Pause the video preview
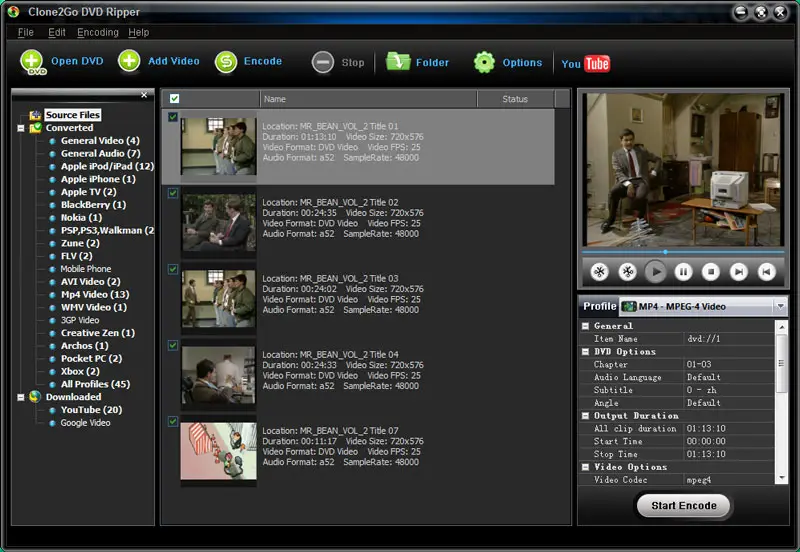 (683, 272)
